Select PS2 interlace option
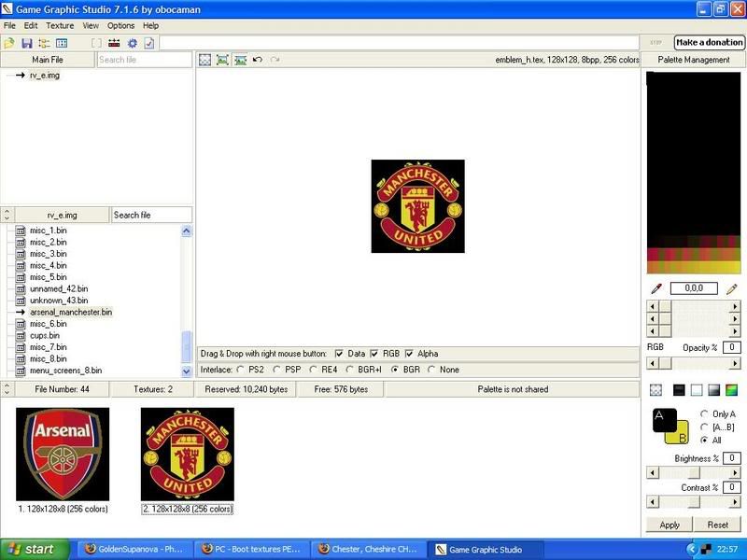Viewport: 747px width, 560px height. tap(241, 370)
